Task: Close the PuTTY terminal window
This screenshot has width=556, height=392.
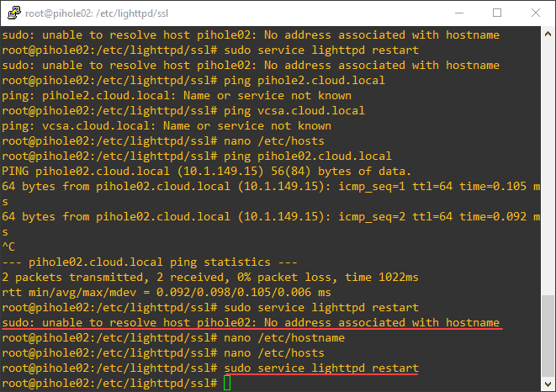Action: (536, 13)
